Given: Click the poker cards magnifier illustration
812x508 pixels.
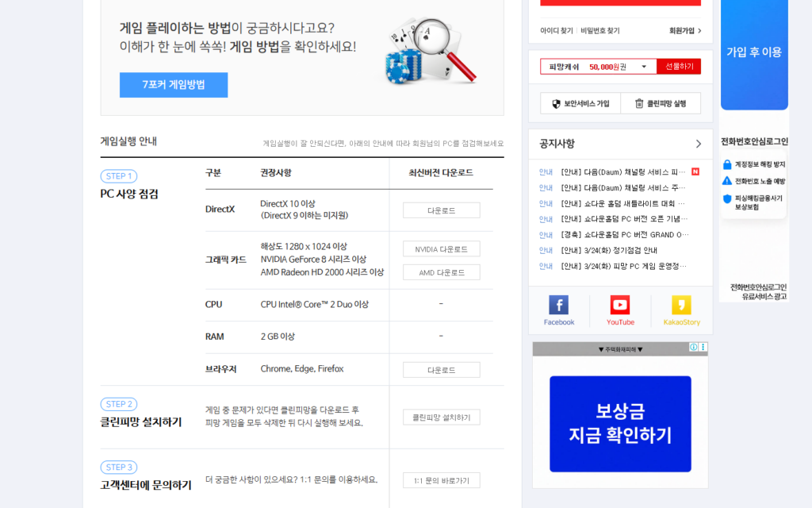Looking at the screenshot, I should tap(430, 52).
